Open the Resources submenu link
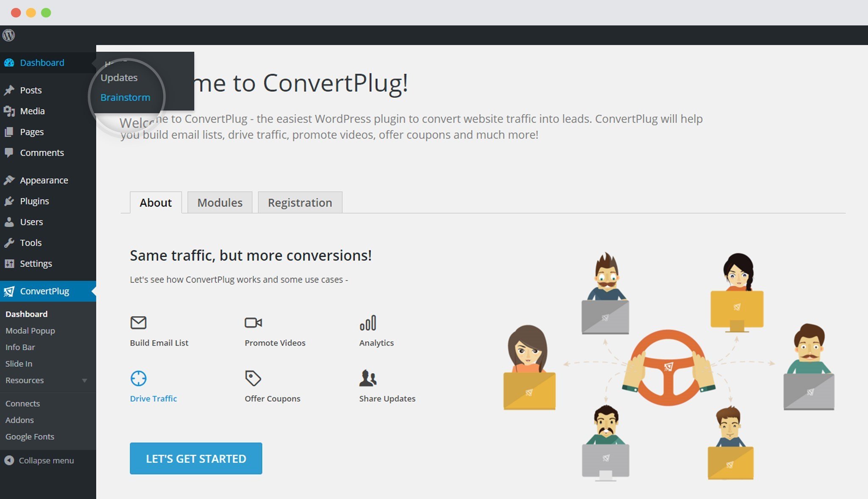This screenshot has width=868, height=499. click(x=25, y=380)
